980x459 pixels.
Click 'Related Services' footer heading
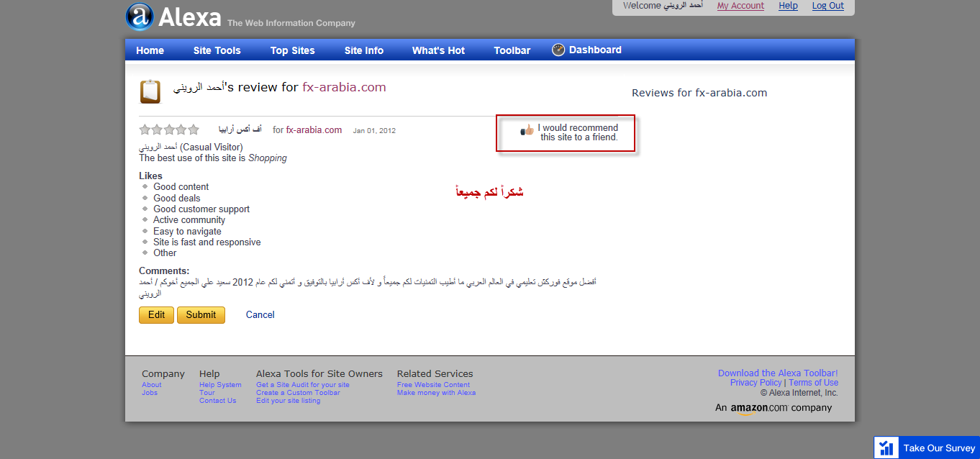(x=435, y=373)
